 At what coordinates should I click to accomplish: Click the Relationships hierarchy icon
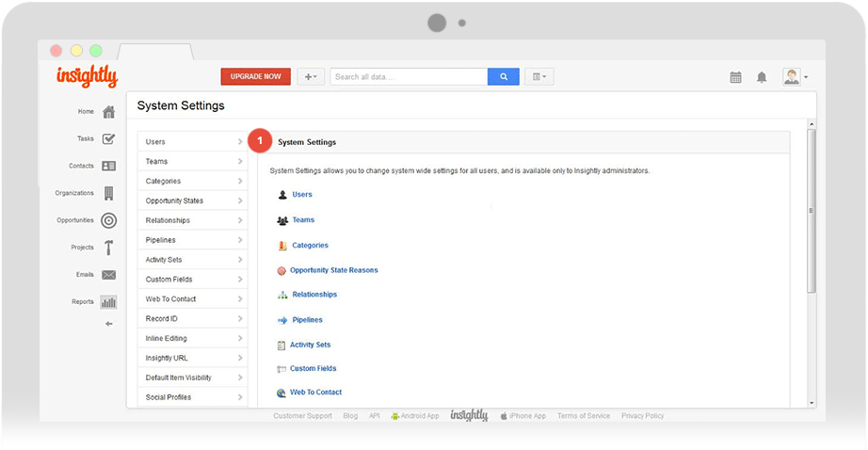pos(282,295)
